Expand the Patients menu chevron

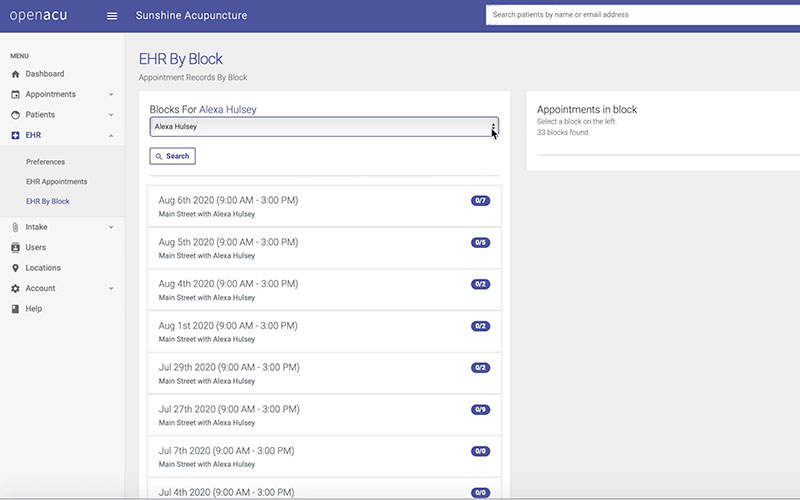(111, 115)
